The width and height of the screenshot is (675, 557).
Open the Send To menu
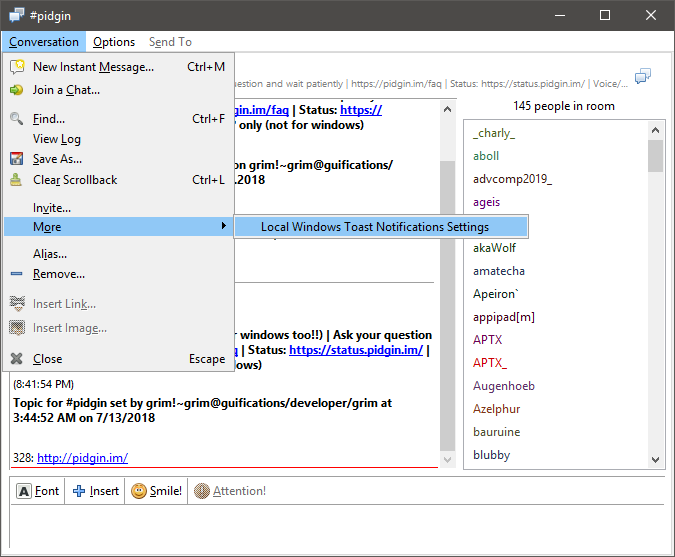tap(170, 42)
